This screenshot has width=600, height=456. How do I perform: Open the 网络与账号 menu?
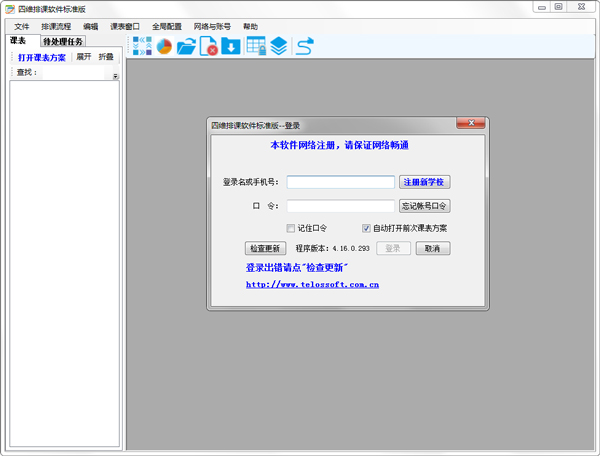click(x=212, y=26)
